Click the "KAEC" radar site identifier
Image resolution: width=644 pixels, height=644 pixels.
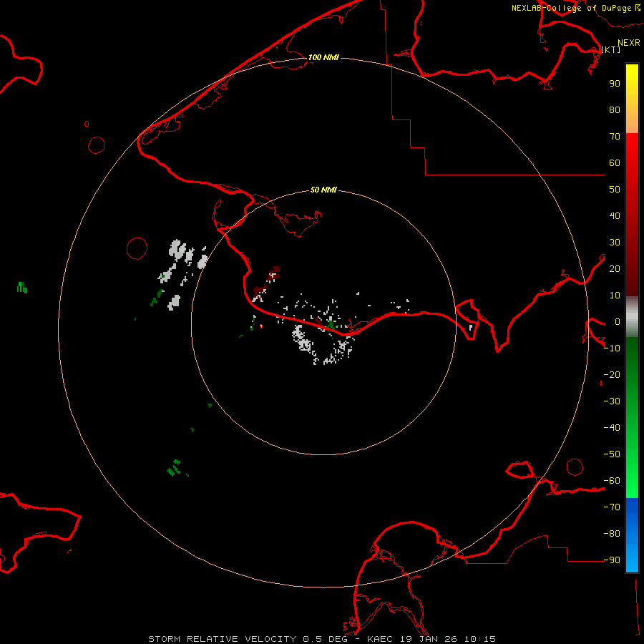click(380, 639)
